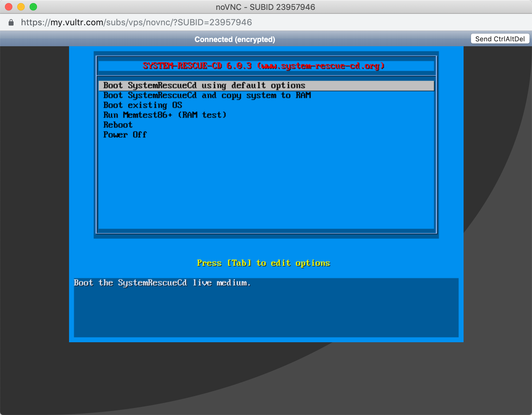Select the Power Off menu entry
Image resolution: width=532 pixels, height=415 pixels.
pyautogui.click(x=125, y=135)
